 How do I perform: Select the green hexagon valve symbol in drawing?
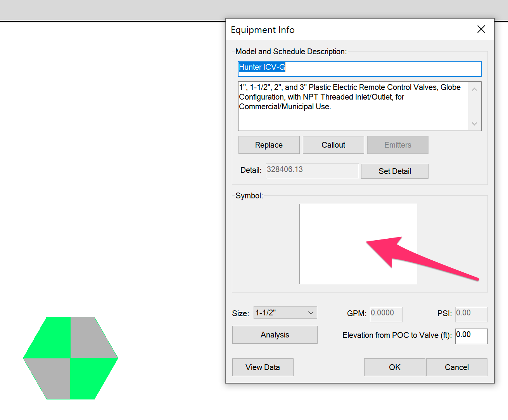[71, 358]
